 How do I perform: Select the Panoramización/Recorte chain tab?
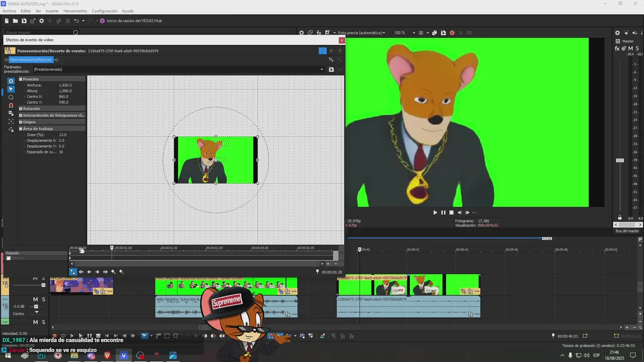pyautogui.click(x=31, y=60)
